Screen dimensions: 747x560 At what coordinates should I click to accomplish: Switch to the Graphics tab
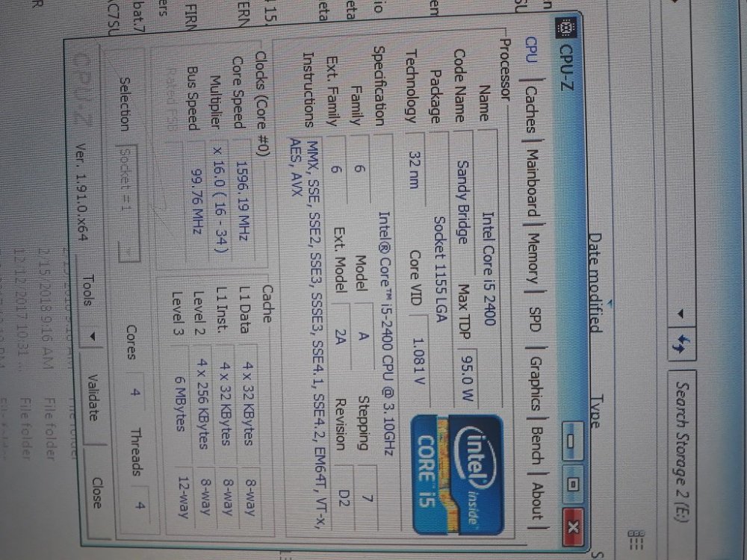coord(536,383)
